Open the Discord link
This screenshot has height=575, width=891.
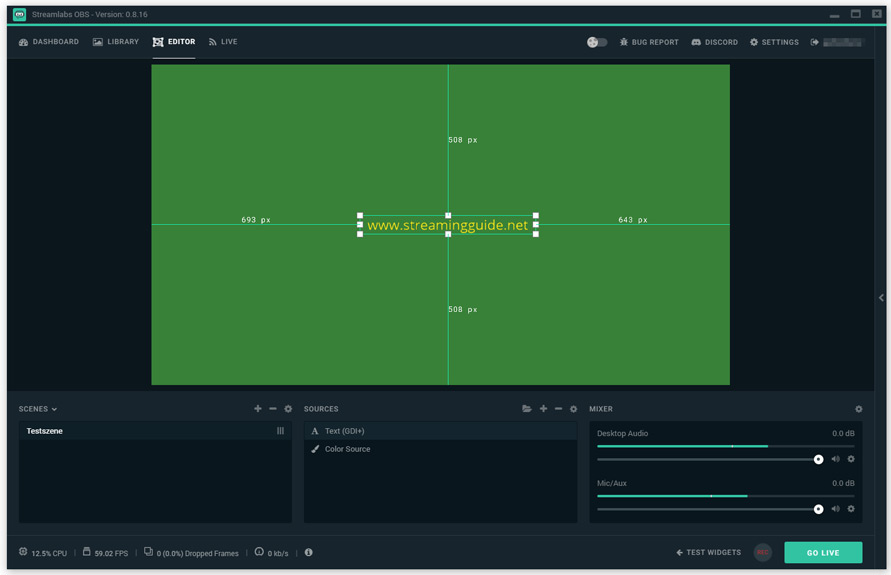point(714,42)
